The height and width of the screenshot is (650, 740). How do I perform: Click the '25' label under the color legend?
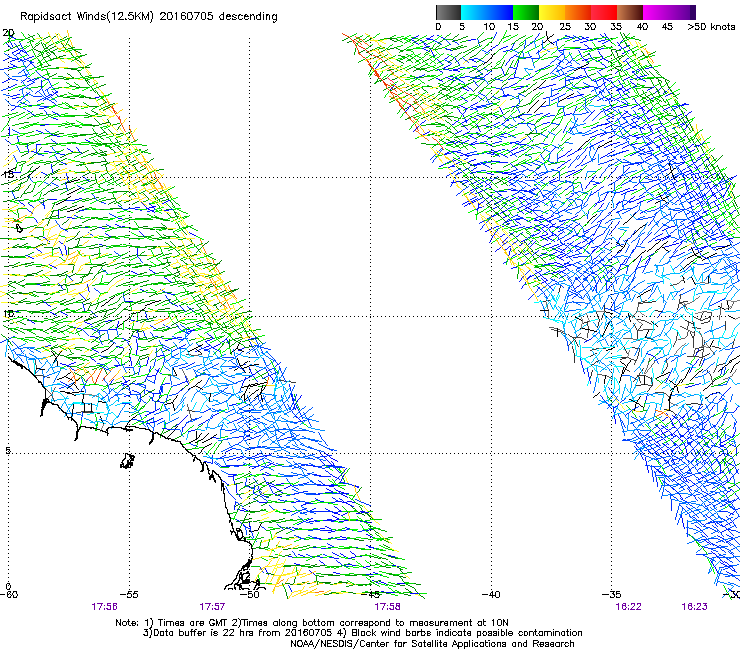(564, 27)
